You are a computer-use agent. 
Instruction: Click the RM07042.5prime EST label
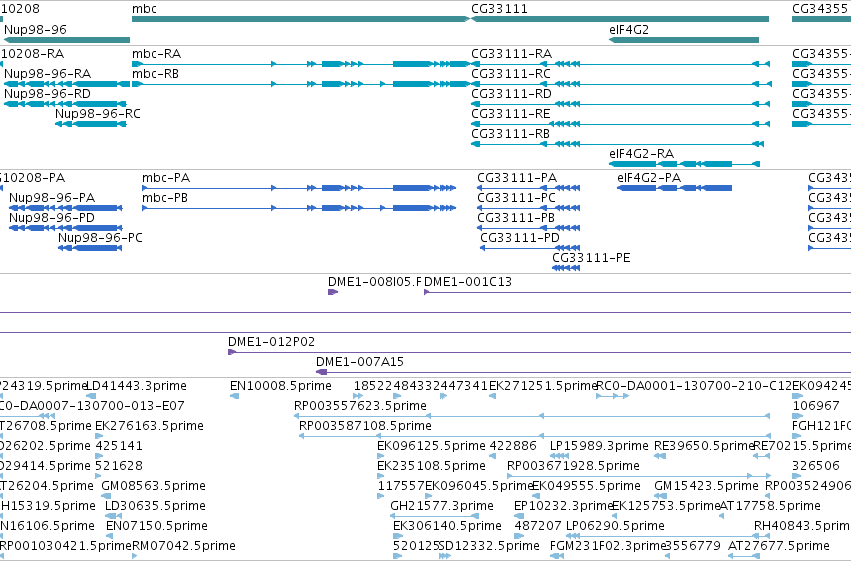coord(184,546)
